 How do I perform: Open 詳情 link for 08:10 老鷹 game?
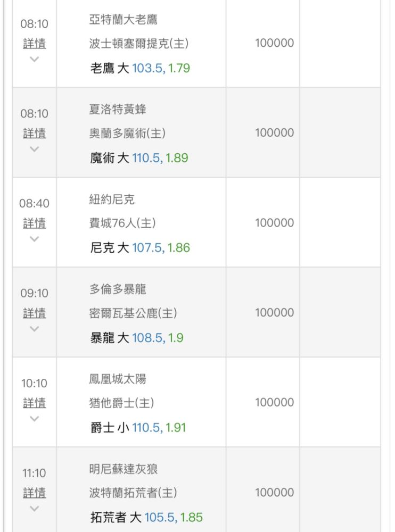click(34, 44)
